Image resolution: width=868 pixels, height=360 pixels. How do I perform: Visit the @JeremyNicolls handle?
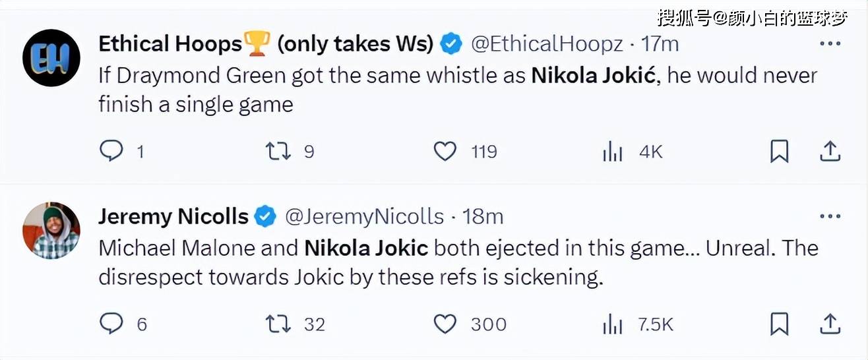(x=364, y=216)
